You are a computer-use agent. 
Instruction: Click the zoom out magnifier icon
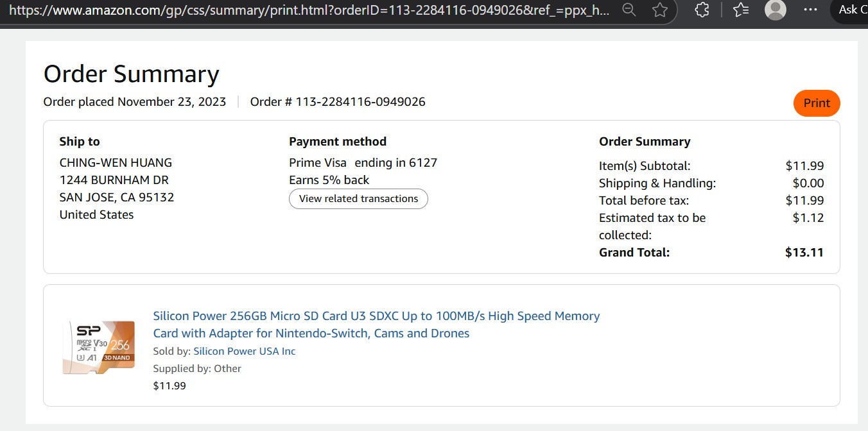point(629,10)
